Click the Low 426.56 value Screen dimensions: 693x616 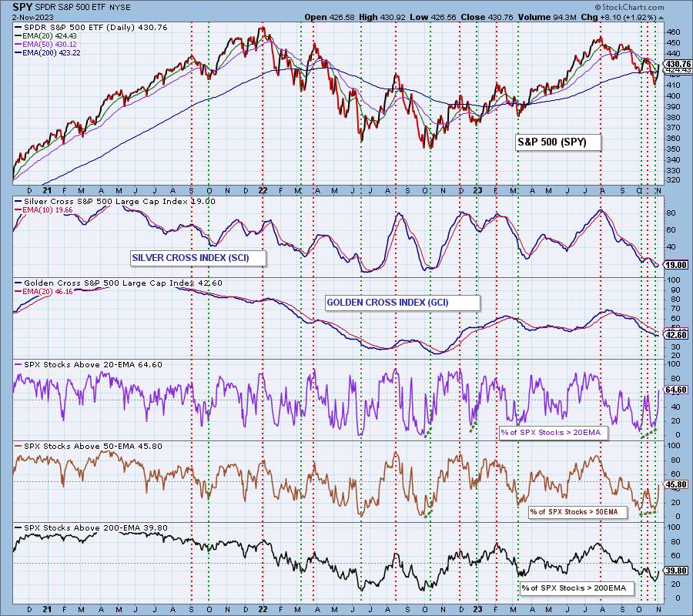click(433, 17)
